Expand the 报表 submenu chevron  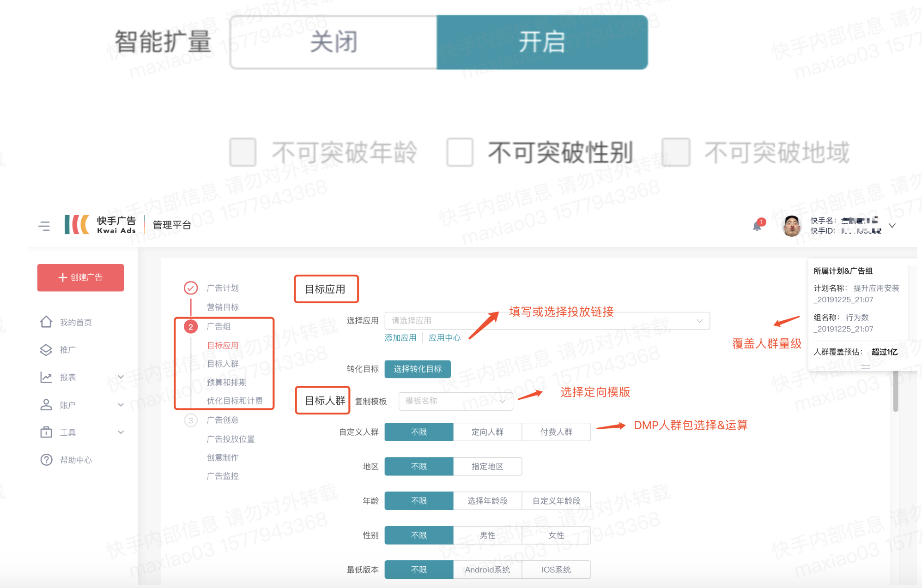[x=121, y=377]
